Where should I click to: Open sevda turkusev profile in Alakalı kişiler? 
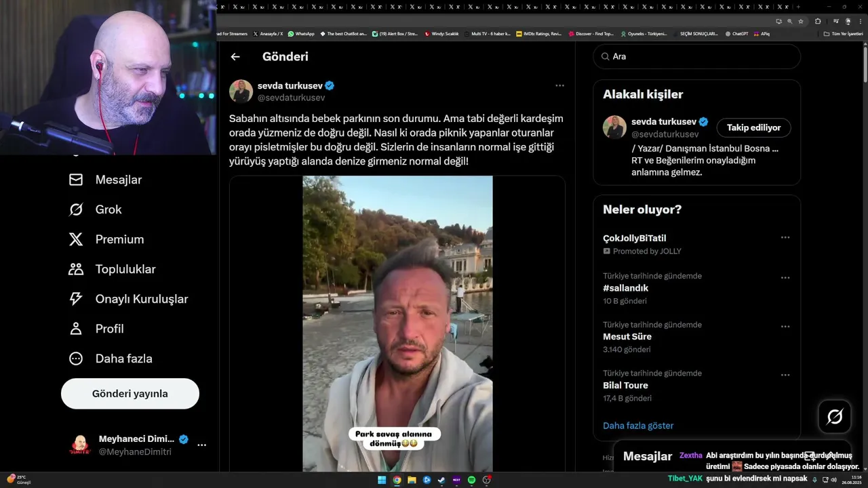pos(664,122)
